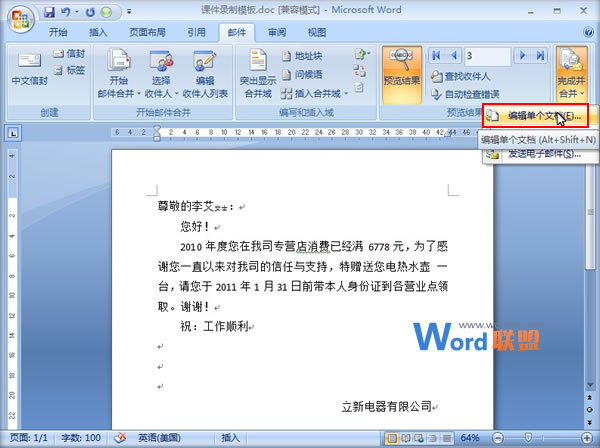Viewport: 600px width, 448px height.
Task: Click Previous Page double arrow on scrollbar
Action: 590,398
